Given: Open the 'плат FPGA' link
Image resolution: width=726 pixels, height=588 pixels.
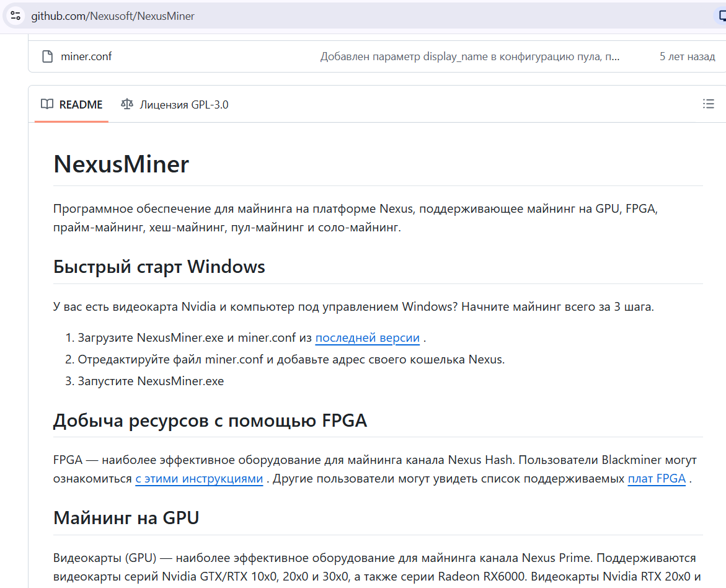Looking at the screenshot, I should coord(657,479).
